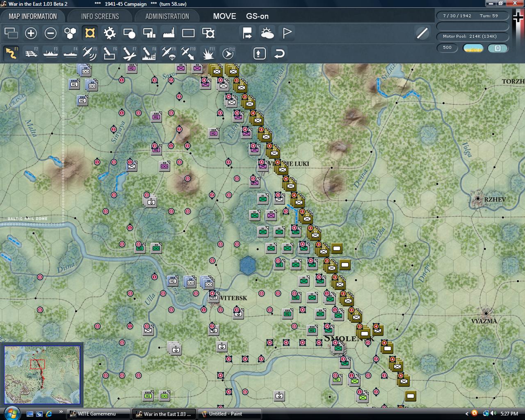Click F12 end turn arrow icon
The width and height of the screenshot is (525, 420).
(228, 53)
